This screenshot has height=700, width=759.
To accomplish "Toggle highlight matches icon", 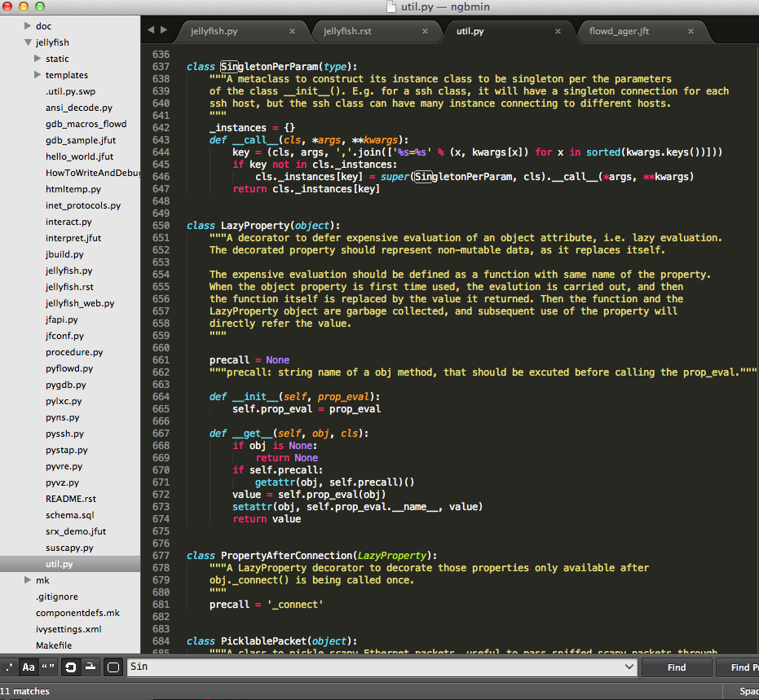I will click(113, 667).
